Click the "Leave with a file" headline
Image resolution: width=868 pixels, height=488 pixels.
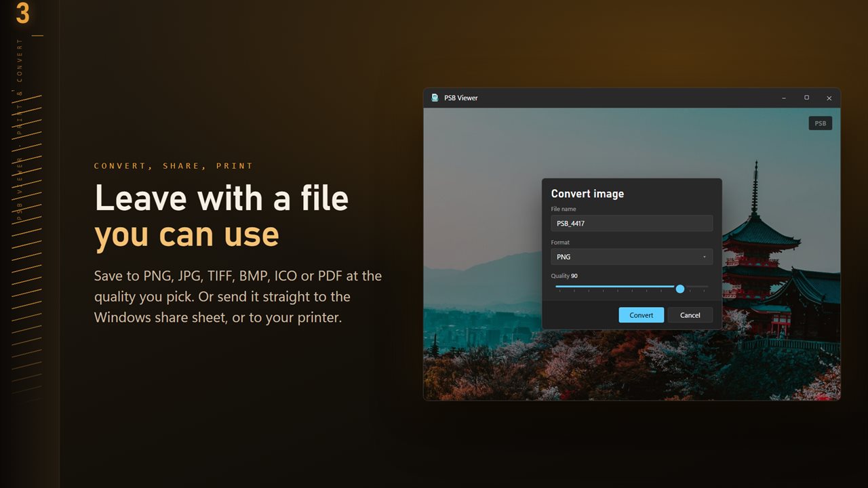click(222, 198)
